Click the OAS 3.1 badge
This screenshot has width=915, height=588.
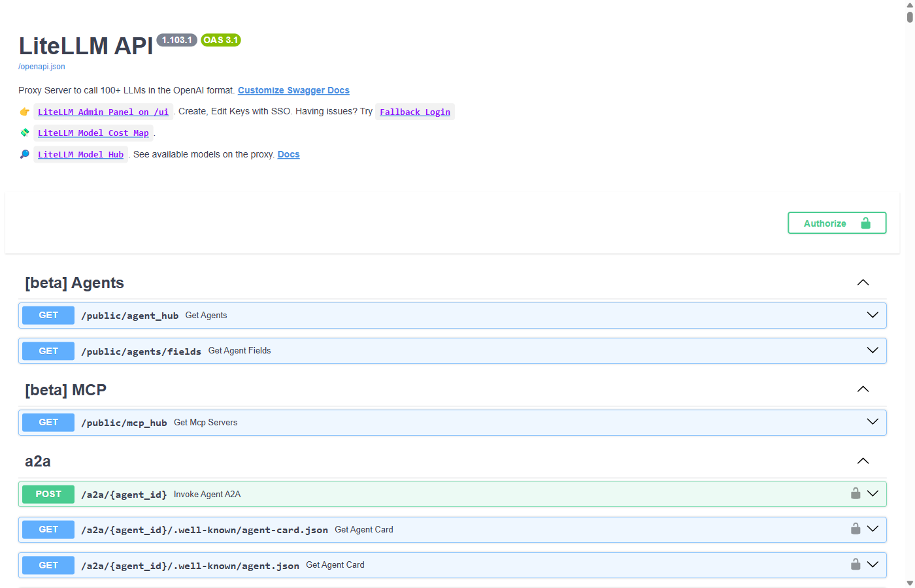(x=221, y=40)
